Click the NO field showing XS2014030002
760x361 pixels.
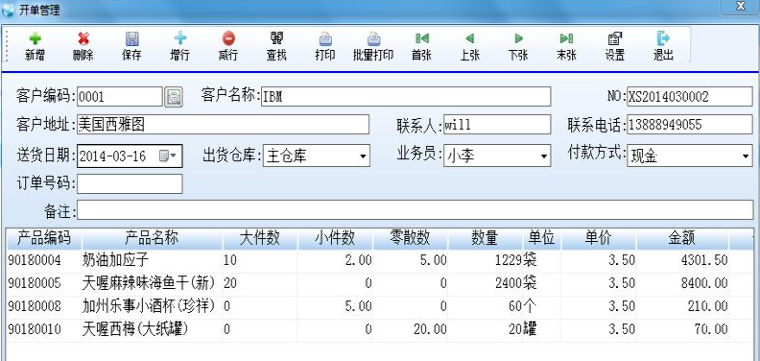[690, 96]
